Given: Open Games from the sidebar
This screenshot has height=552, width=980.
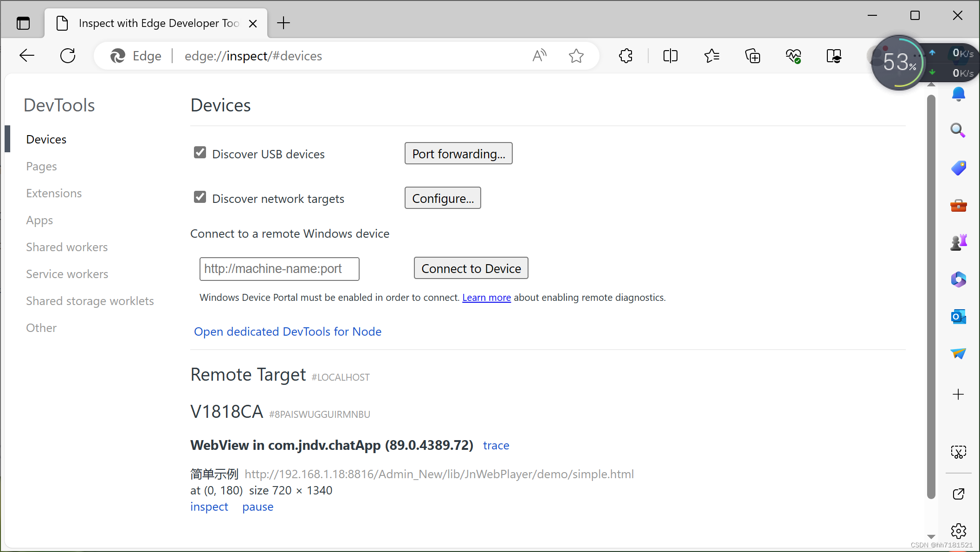Looking at the screenshot, I should point(958,242).
